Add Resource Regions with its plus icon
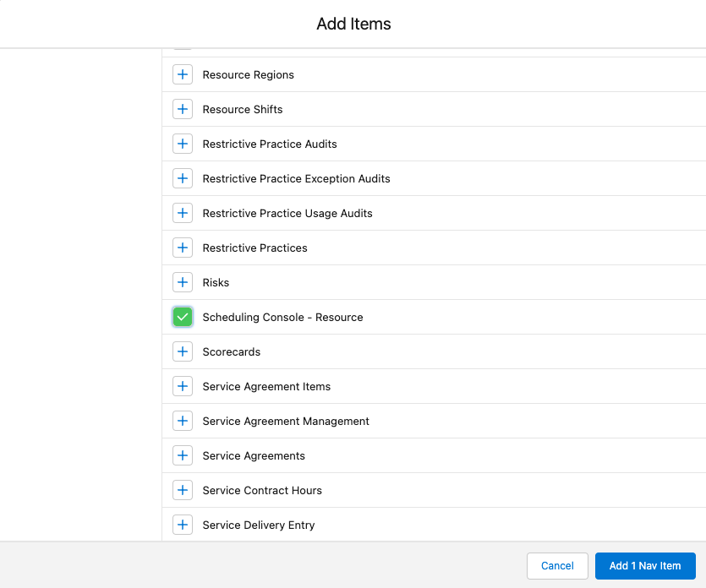Viewport: 706px width, 588px height. 183,74
